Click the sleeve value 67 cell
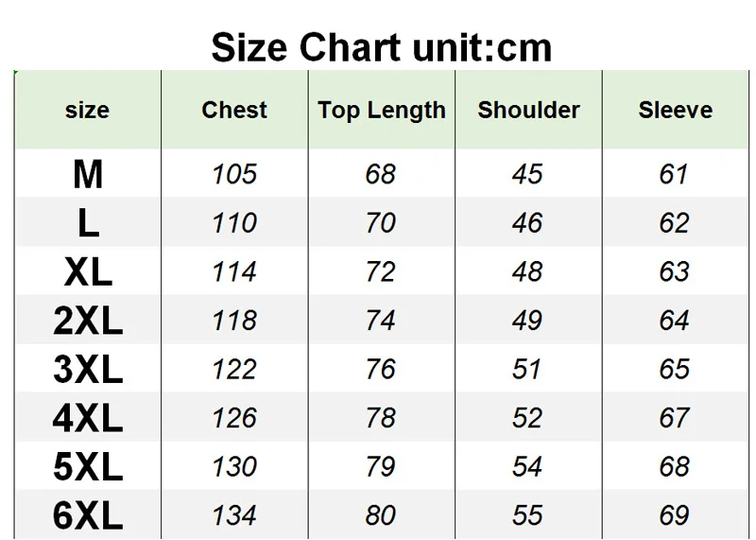Image resolution: width=756 pixels, height=540 pixels. [x=674, y=418]
